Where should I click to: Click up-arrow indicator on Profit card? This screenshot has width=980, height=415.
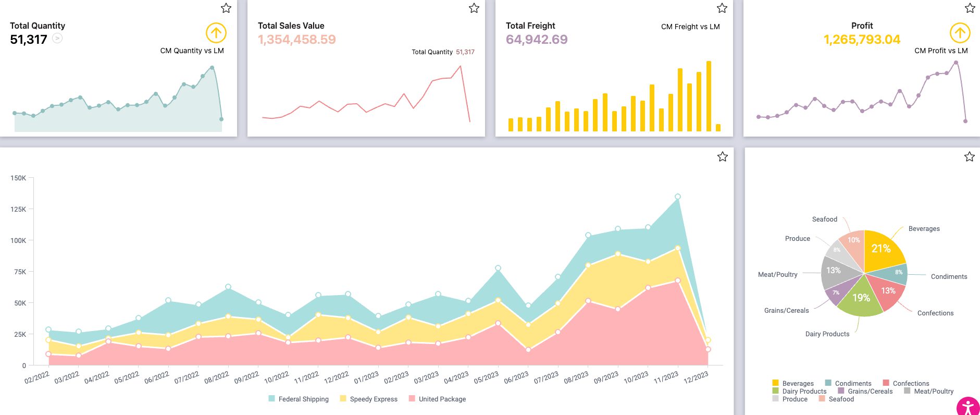[x=960, y=33]
